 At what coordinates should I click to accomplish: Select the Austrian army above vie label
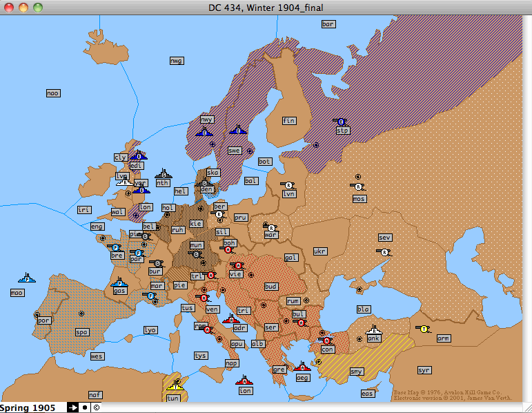pos(237,265)
